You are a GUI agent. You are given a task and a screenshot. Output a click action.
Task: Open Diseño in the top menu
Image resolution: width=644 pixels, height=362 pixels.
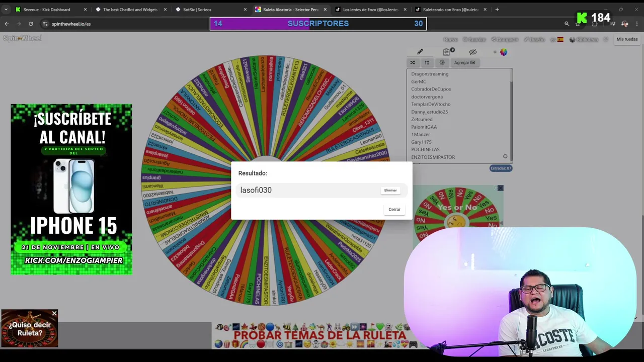pos(534,39)
